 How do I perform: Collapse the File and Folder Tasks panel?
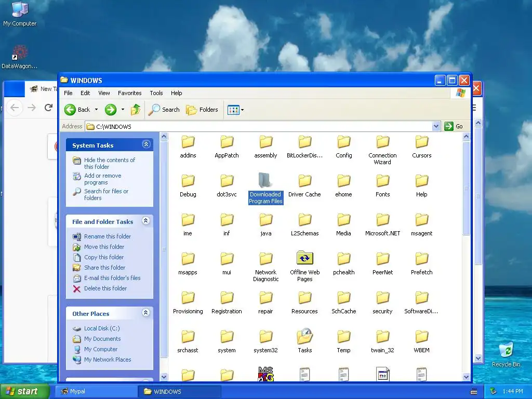coord(146,221)
